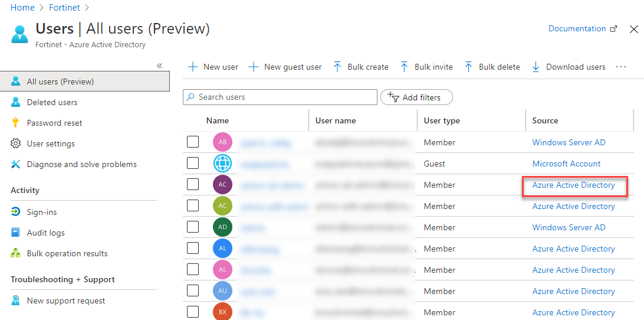Open the All users (Preview) menu item
Image resolution: width=644 pixels, height=320 pixels.
point(84,81)
